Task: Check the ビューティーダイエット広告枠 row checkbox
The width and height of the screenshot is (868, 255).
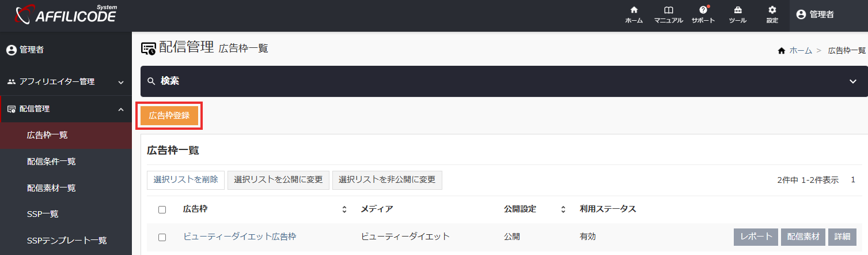Action: click(x=162, y=237)
